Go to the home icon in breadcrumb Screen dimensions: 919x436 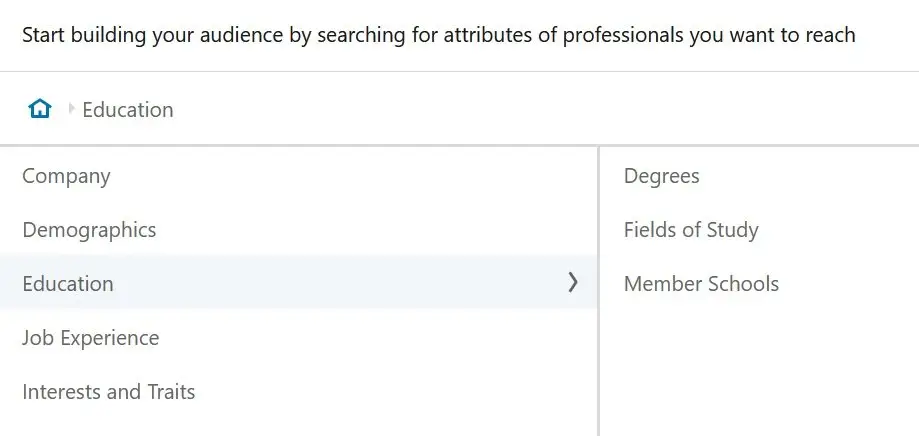click(40, 109)
